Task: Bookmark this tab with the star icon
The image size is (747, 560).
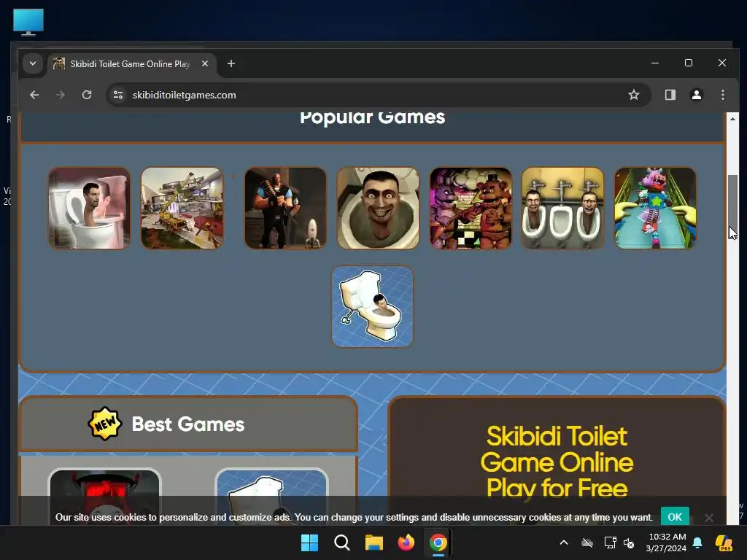Action: [x=634, y=95]
